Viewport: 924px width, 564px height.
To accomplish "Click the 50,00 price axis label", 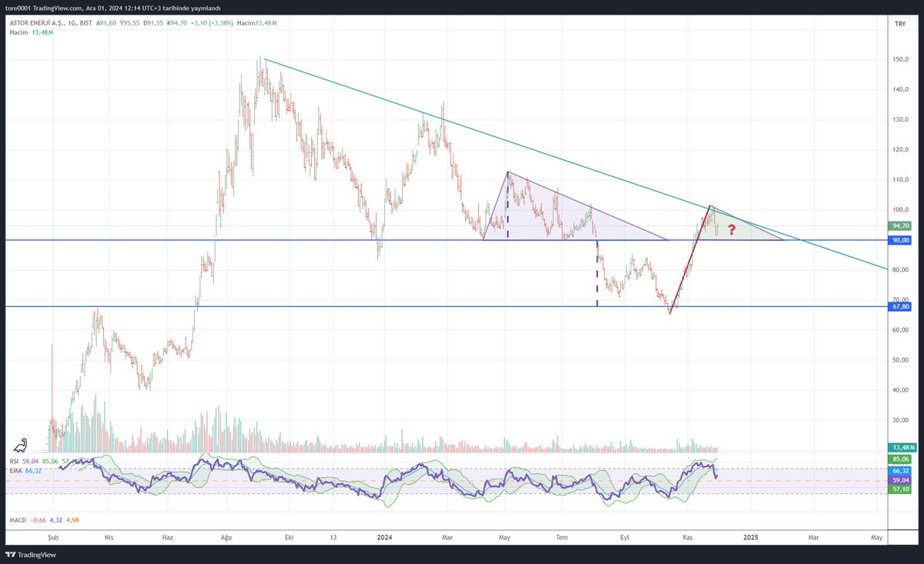I will click(902, 360).
